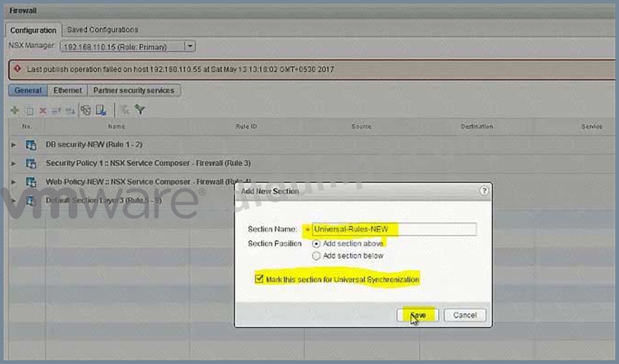Select the Add section above radio button
619x364 pixels.
tap(316, 244)
